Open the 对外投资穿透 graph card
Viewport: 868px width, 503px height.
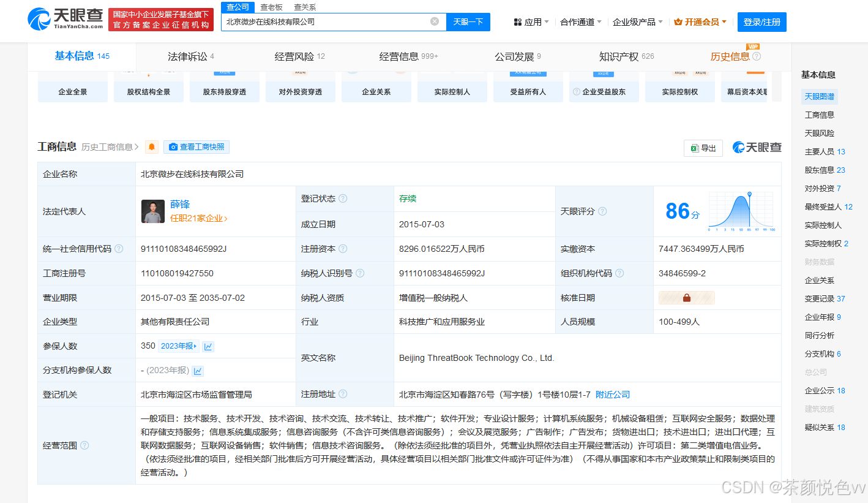pos(301,86)
